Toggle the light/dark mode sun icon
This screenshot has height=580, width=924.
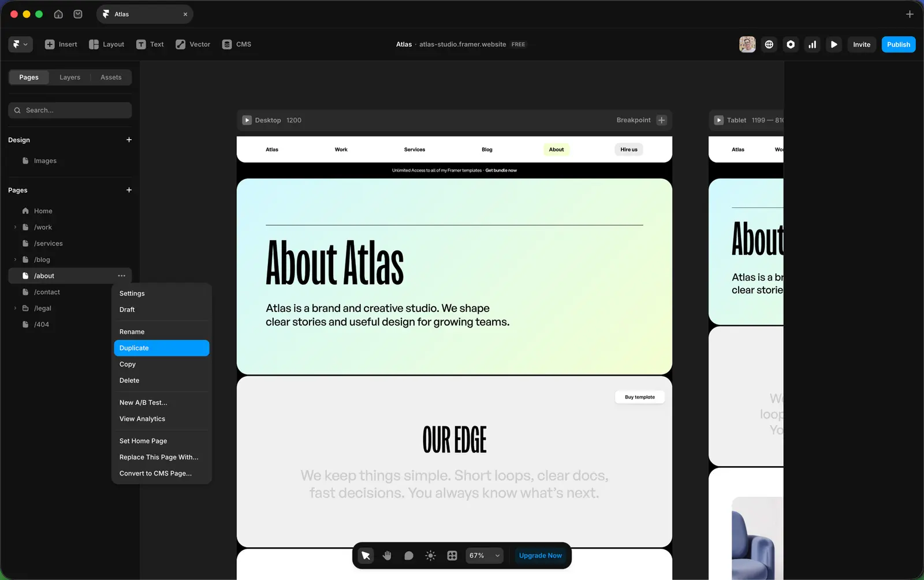(x=430, y=556)
